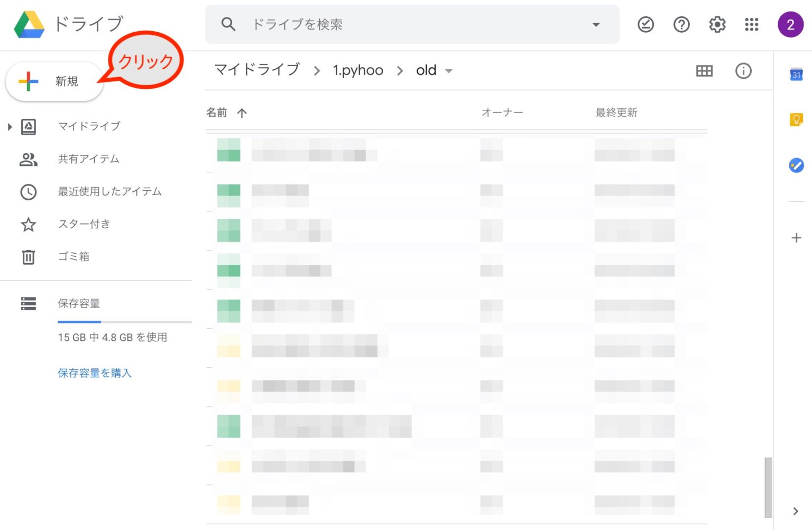Click the offline ready checkmark icon
Image resolution: width=812 pixels, height=530 pixels.
[x=645, y=24]
